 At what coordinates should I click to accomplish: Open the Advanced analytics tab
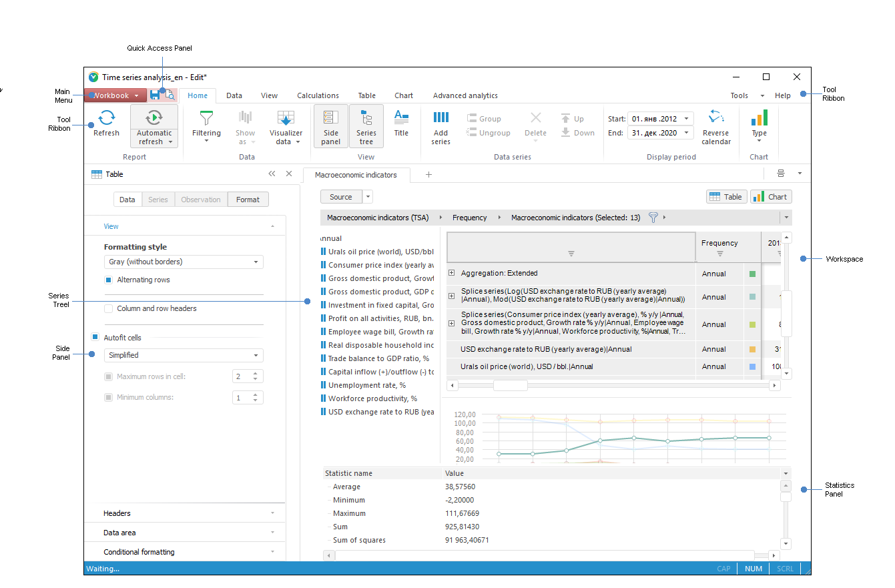pos(465,95)
